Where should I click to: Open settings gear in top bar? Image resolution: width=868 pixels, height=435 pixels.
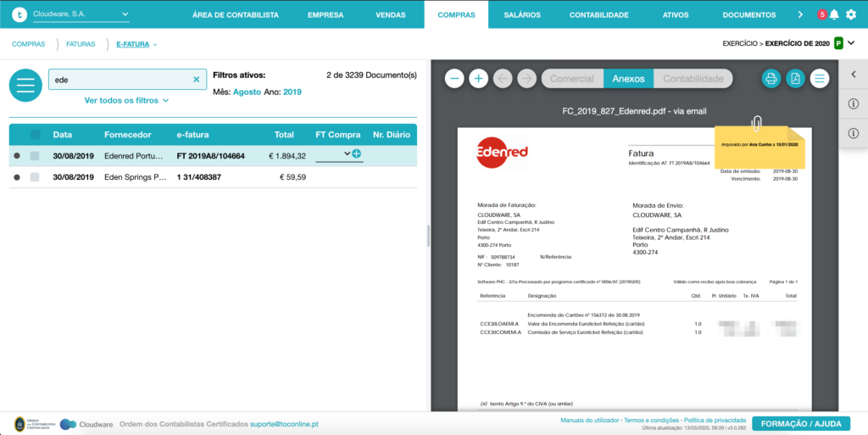coord(851,15)
